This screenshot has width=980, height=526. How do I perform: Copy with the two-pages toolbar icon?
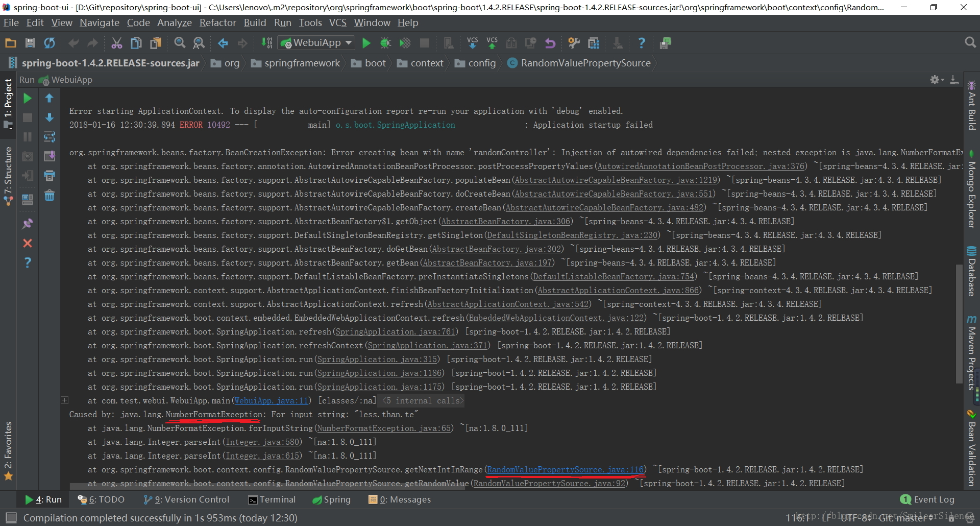(x=136, y=43)
